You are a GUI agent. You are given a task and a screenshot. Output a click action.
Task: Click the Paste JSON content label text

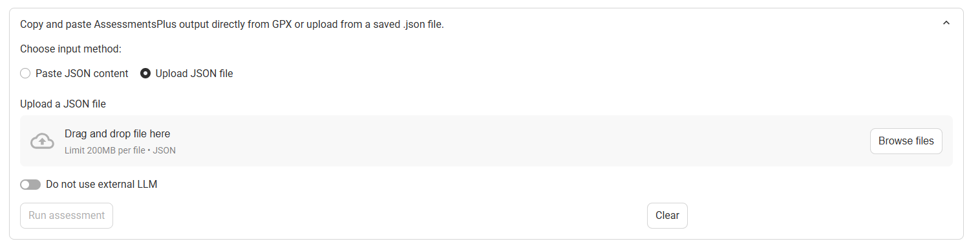tap(82, 74)
